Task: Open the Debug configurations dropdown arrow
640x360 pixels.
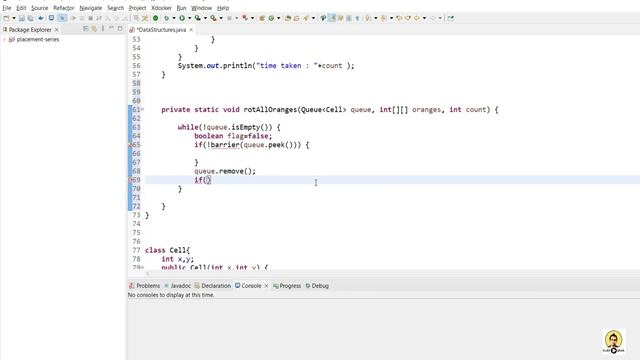Action: [x=174, y=18]
